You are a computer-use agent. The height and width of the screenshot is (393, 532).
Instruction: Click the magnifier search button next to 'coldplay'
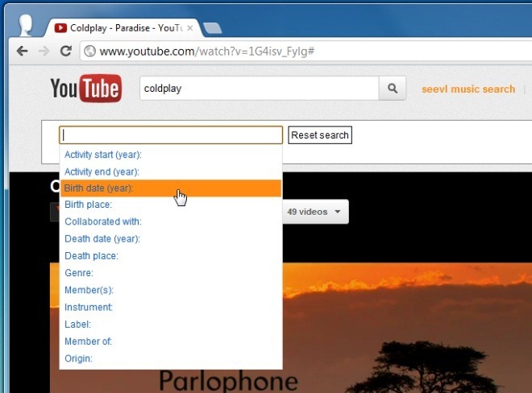point(393,88)
